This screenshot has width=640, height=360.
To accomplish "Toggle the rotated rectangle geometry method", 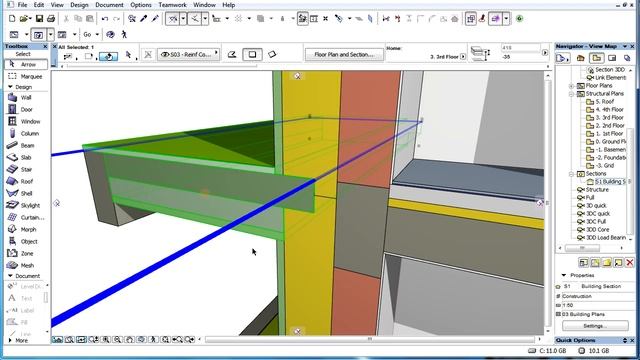I will 272,54.
